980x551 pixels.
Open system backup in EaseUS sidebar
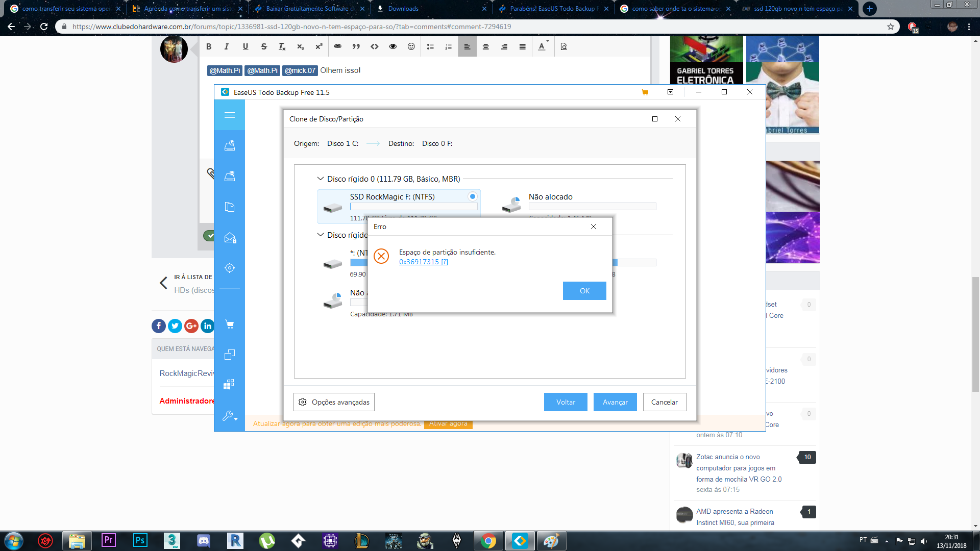(x=230, y=176)
